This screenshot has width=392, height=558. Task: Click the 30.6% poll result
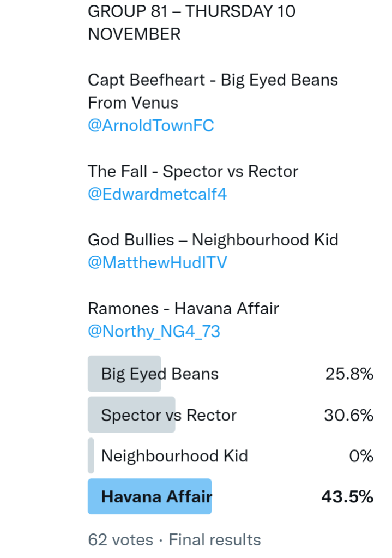(x=348, y=415)
